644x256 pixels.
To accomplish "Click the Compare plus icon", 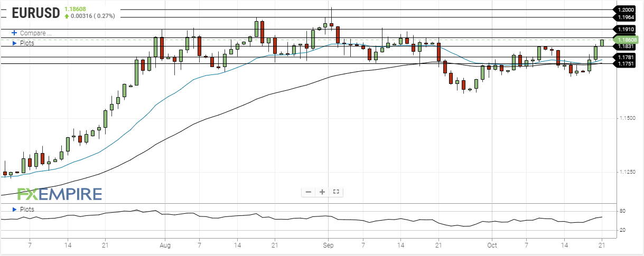I will coord(14,33).
